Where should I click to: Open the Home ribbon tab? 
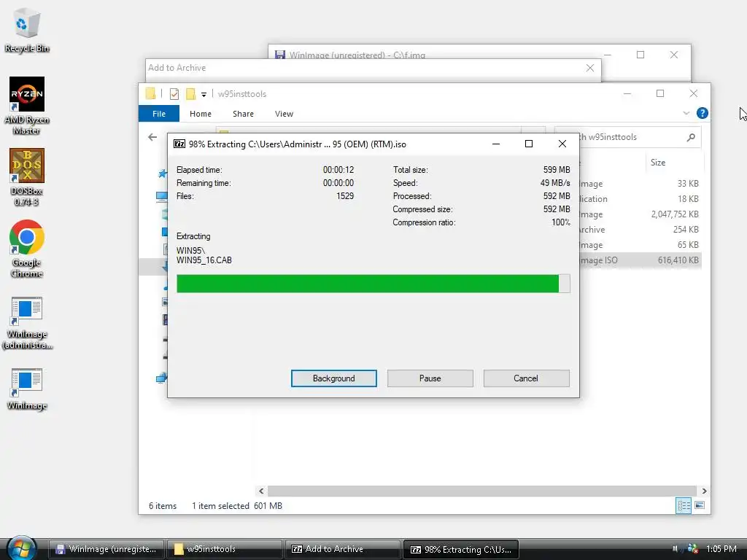(x=201, y=114)
